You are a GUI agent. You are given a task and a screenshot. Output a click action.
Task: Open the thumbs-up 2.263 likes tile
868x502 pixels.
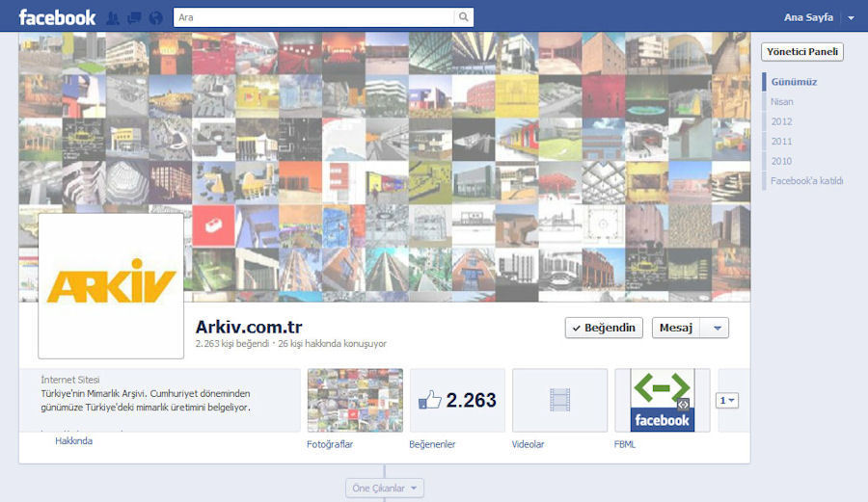[x=457, y=400]
